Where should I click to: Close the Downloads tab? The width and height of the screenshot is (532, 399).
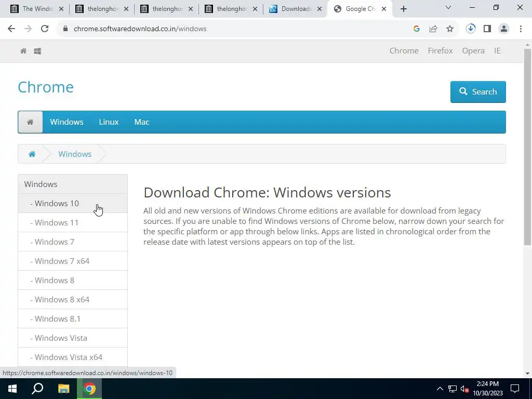[320, 9]
